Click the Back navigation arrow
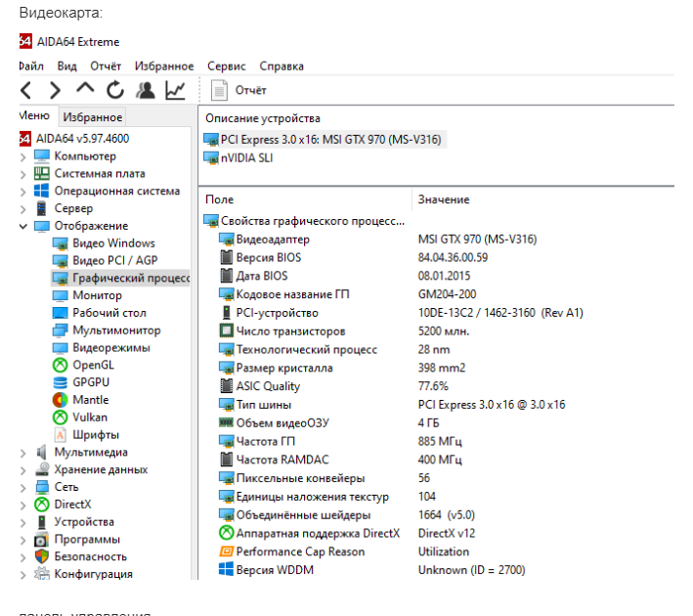This screenshot has height=616, width=693. pos(27,91)
